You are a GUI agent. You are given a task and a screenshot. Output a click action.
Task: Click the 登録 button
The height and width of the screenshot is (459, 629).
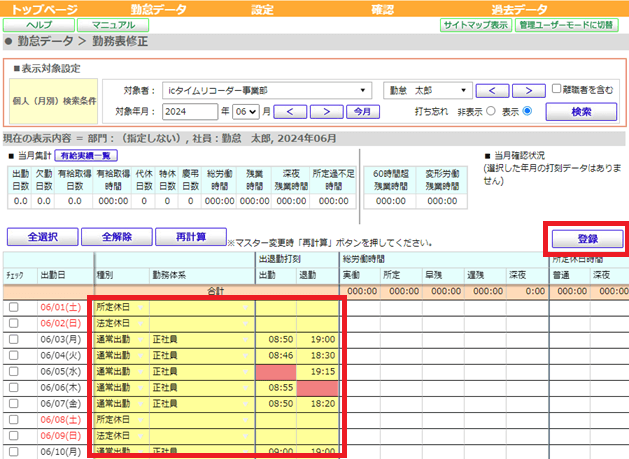[588, 239]
